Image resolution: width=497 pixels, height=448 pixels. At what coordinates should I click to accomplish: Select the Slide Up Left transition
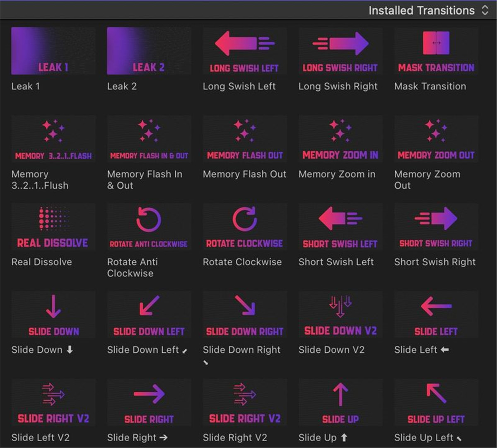tap(436, 402)
